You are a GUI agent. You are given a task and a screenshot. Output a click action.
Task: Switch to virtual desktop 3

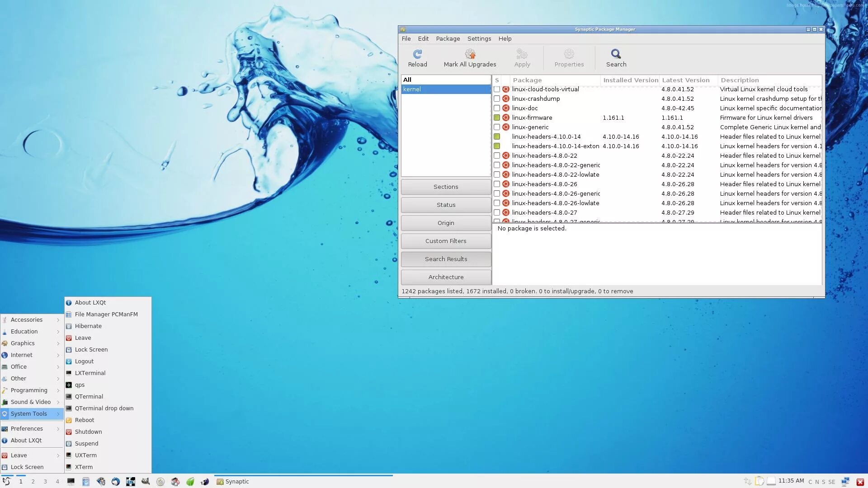(45, 482)
